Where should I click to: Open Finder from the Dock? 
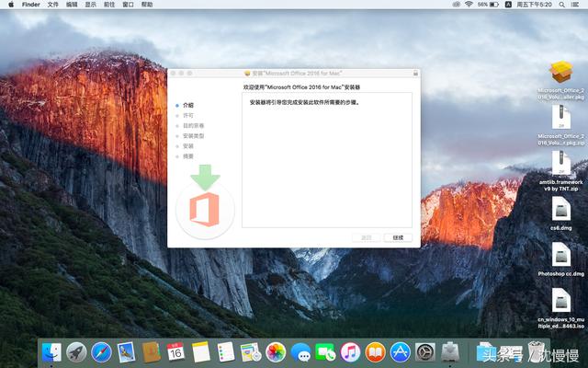51,352
